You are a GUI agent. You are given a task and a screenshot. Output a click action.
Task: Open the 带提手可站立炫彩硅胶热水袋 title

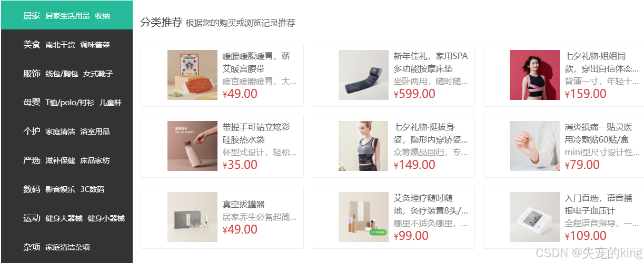(x=256, y=133)
